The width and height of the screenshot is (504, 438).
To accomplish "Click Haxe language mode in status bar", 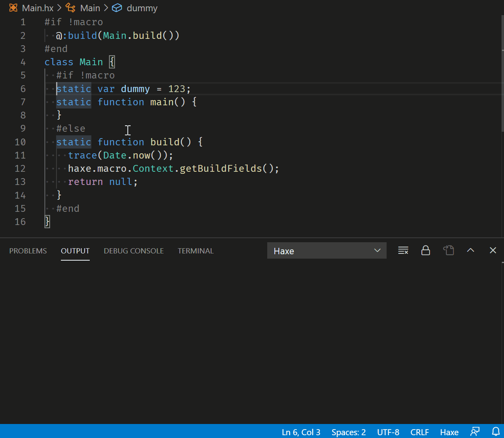I will tap(449, 432).
